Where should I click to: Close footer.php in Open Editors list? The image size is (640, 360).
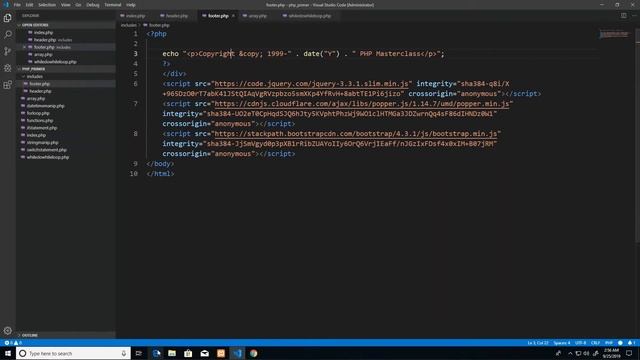(24, 47)
